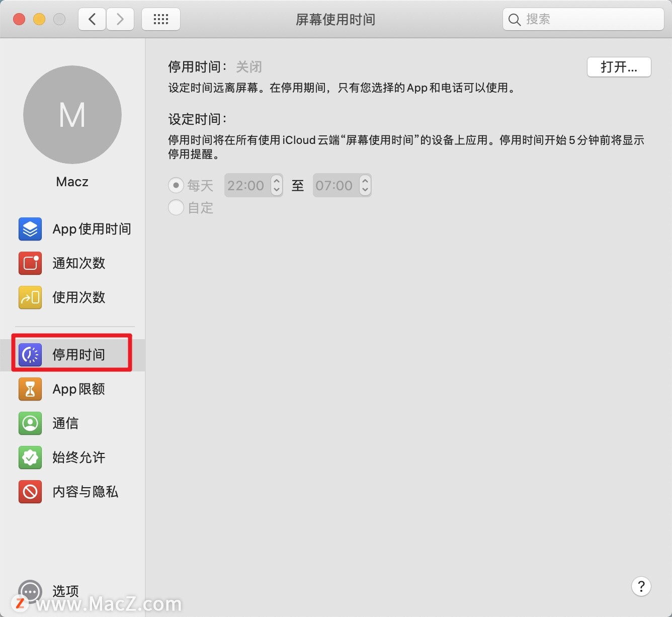This screenshot has width=672, height=617.
Task: Click the 07:00 end time stepper arrows
Action: click(365, 185)
